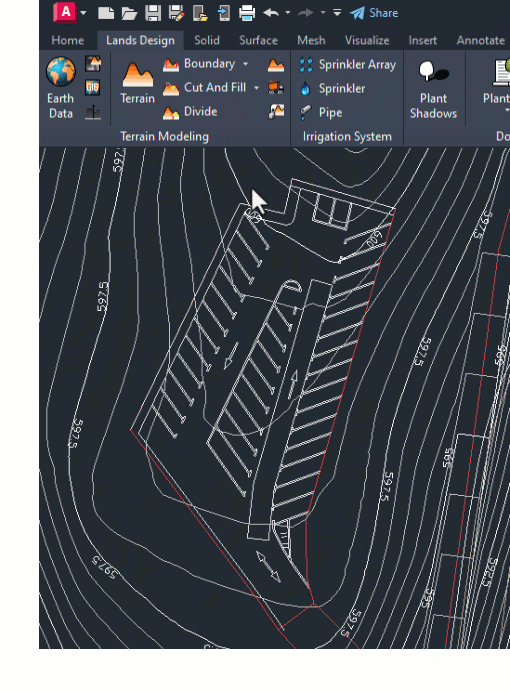Open the Solid ribbon tab
510x692 pixels.
click(206, 40)
